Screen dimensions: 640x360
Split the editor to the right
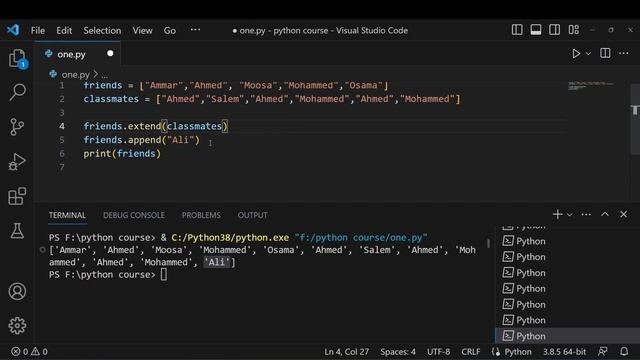tap(605, 53)
